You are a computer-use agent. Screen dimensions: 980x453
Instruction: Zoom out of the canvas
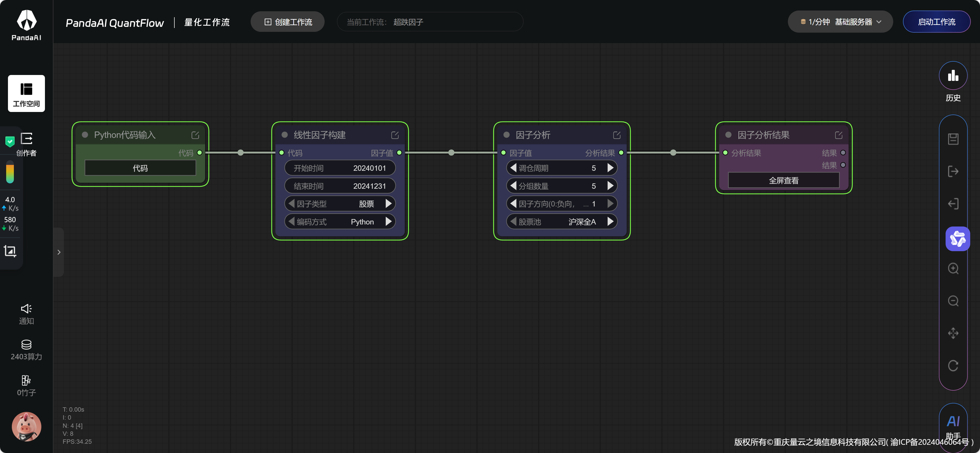tap(953, 301)
